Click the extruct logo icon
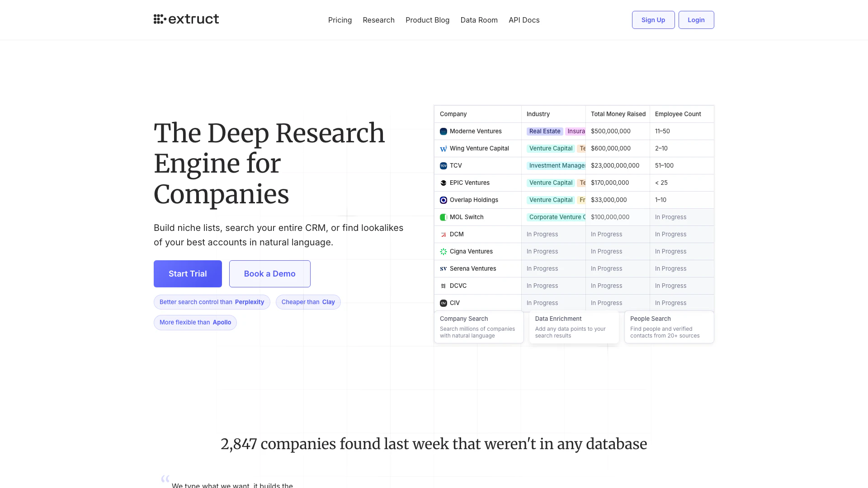Image resolution: width=868 pixels, height=488 pixels. 160,19
